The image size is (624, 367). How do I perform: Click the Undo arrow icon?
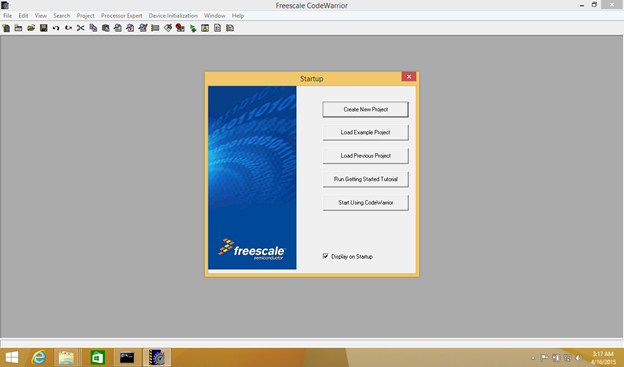coord(56,28)
